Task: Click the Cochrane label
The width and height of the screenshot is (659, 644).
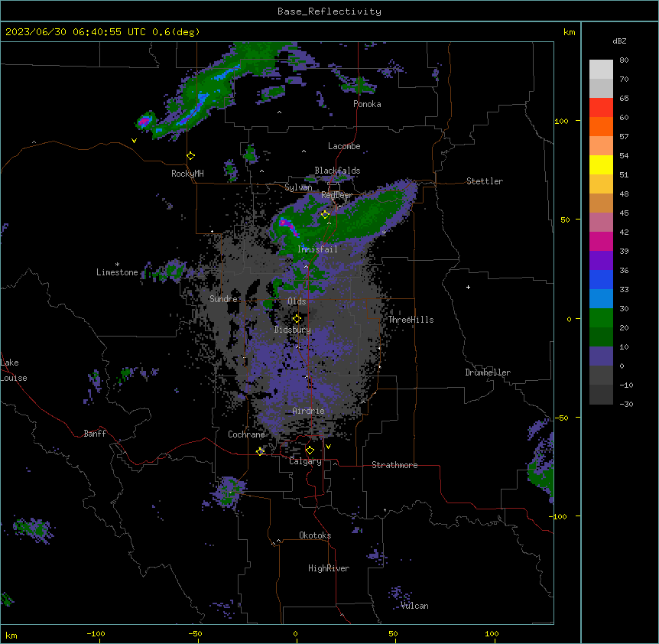Action: coord(246,434)
